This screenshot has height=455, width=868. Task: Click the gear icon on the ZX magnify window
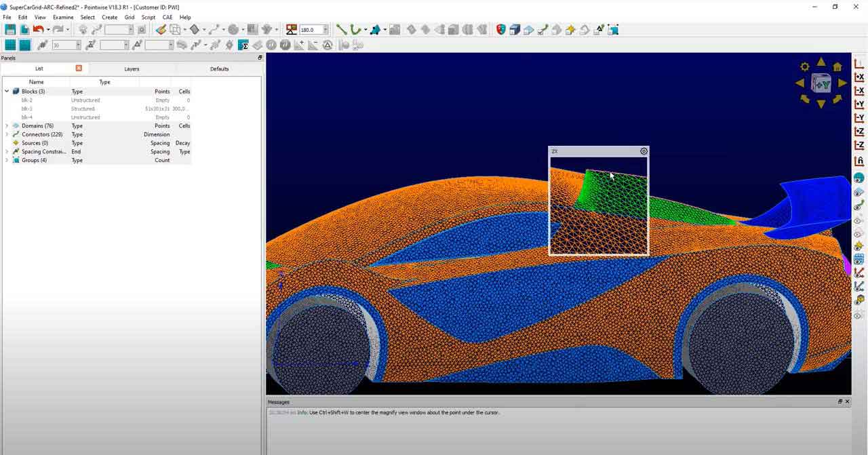644,151
